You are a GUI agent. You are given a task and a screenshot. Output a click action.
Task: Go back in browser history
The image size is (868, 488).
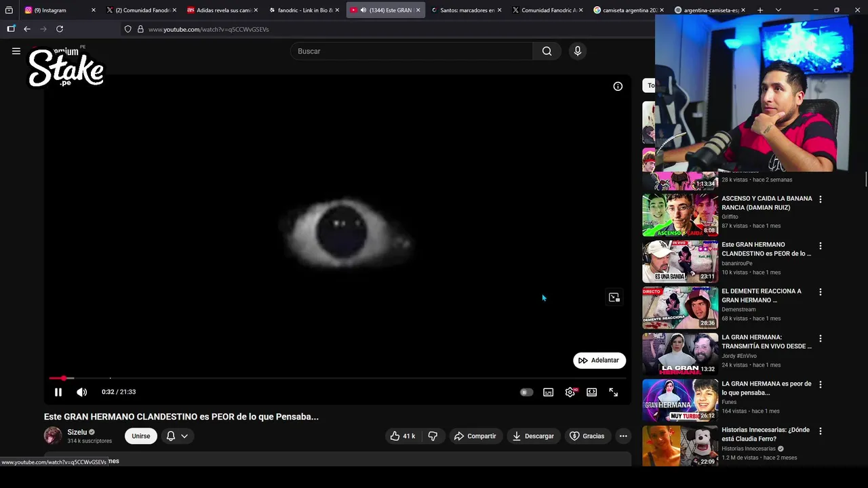coord(27,29)
